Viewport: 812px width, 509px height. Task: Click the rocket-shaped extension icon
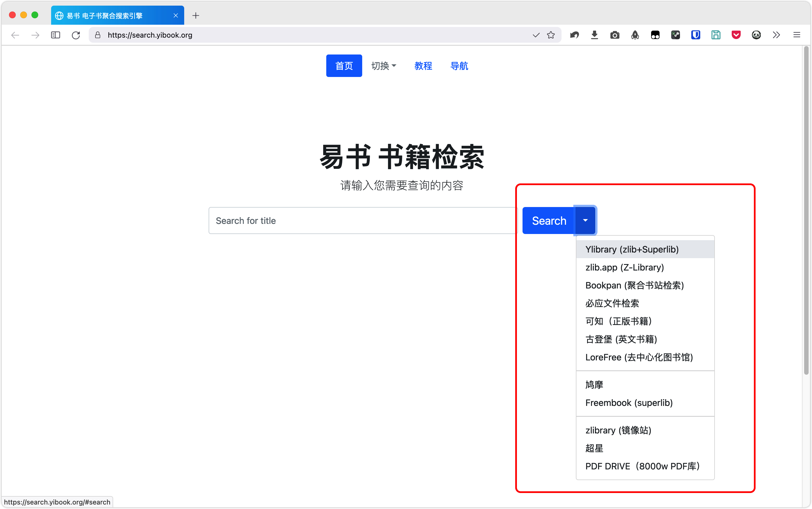point(635,35)
